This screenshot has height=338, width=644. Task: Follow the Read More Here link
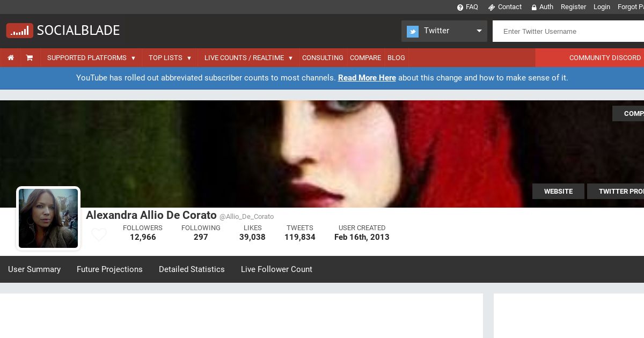pos(367,78)
